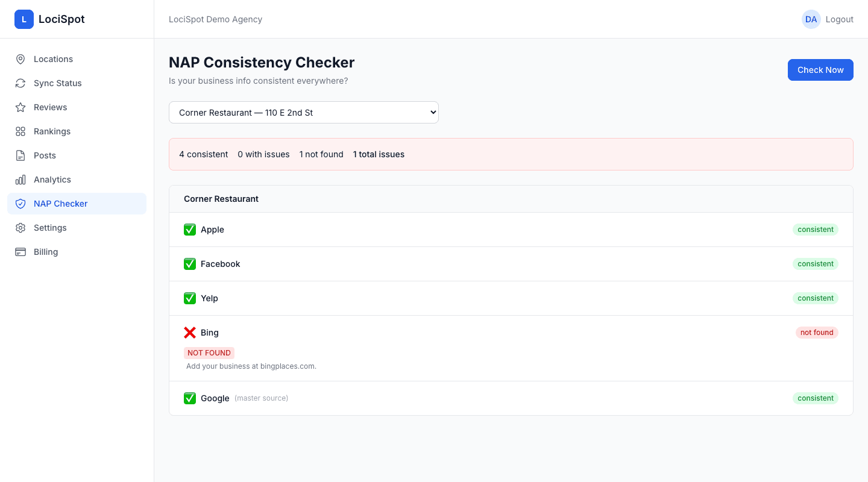Click the Rankings grid icon
Image resolution: width=868 pixels, height=482 pixels.
coord(20,131)
